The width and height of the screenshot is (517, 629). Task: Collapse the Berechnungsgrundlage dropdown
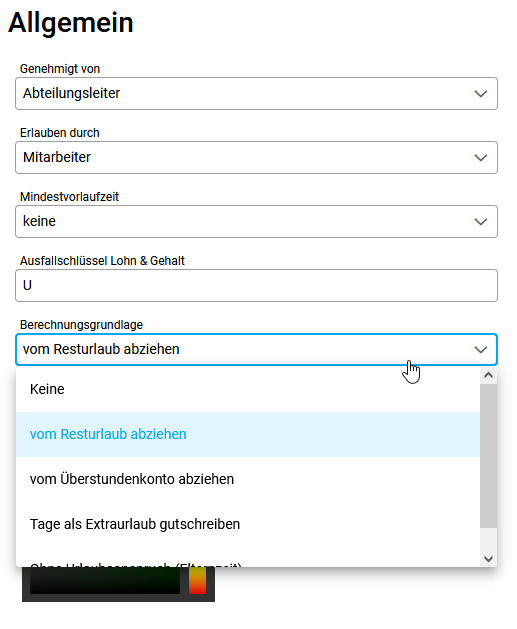pos(256,349)
